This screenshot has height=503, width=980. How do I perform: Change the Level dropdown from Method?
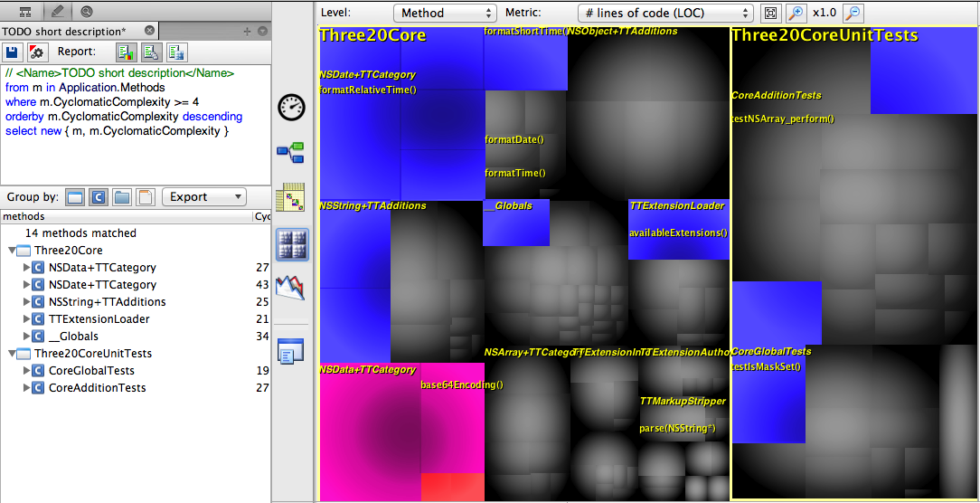[445, 13]
